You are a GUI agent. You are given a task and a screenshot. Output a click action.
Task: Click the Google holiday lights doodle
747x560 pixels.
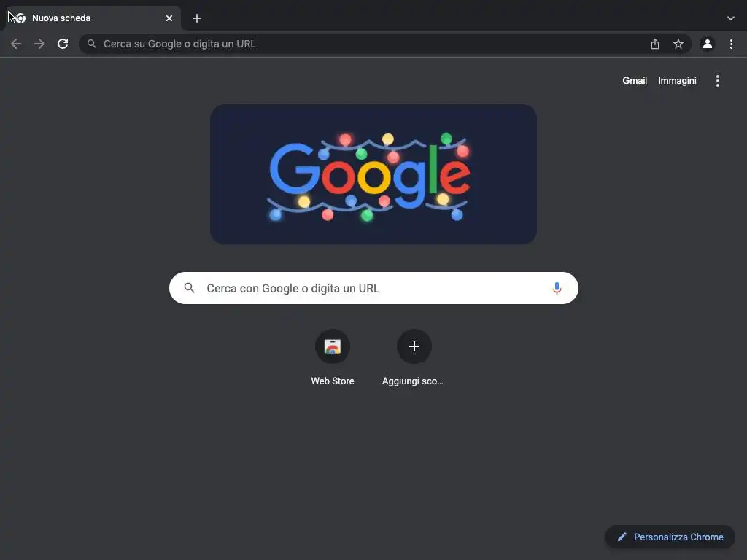373,174
